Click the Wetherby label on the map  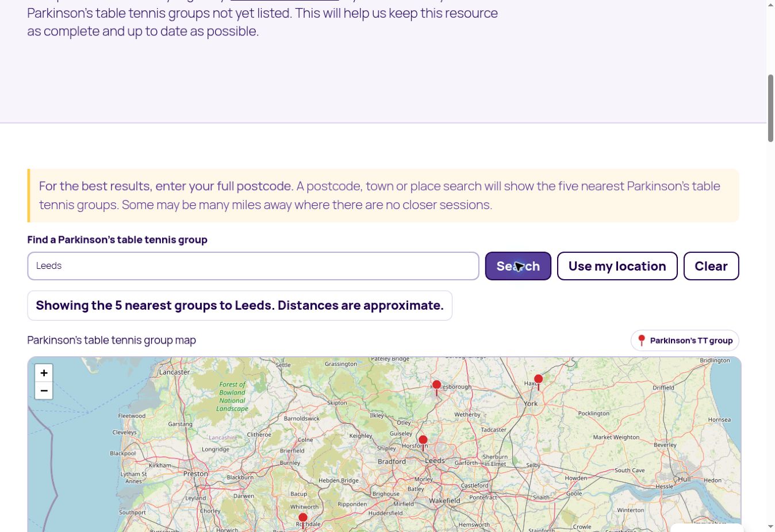point(467,414)
